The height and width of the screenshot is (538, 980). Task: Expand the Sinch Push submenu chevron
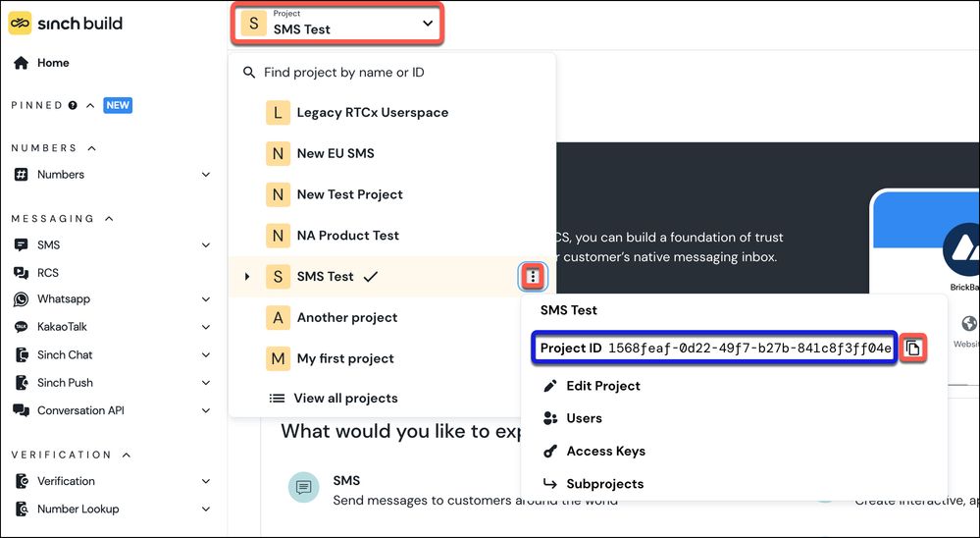[x=206, y=382]
